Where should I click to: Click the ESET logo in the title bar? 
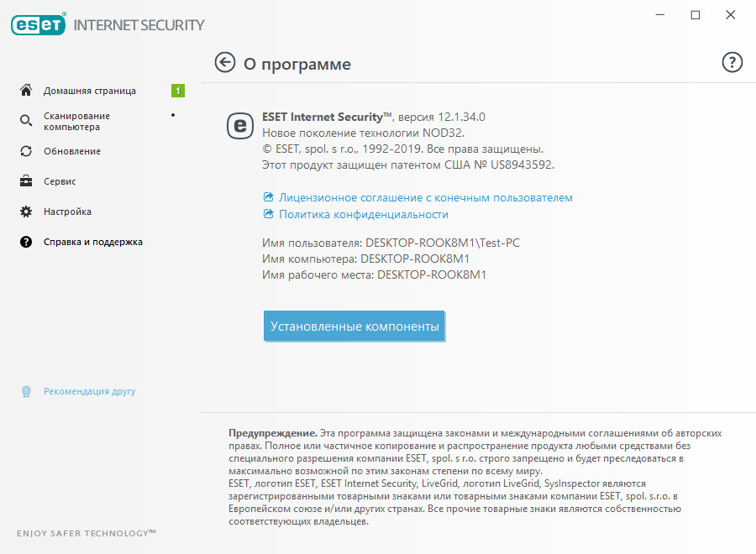click(x=39, y=24)
